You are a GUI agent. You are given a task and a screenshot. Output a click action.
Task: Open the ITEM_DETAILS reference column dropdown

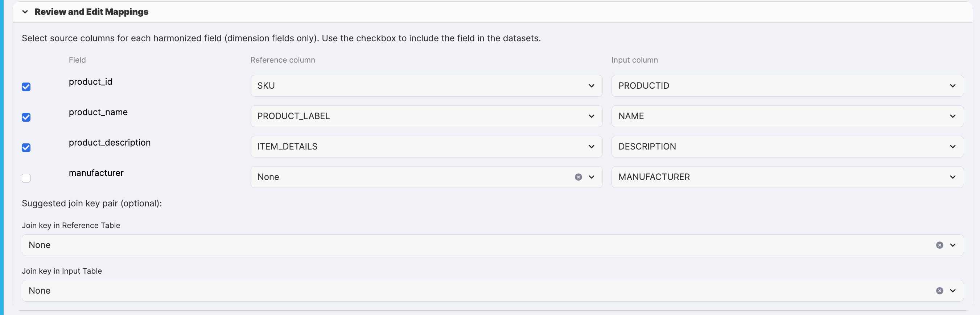pos(426,147)
